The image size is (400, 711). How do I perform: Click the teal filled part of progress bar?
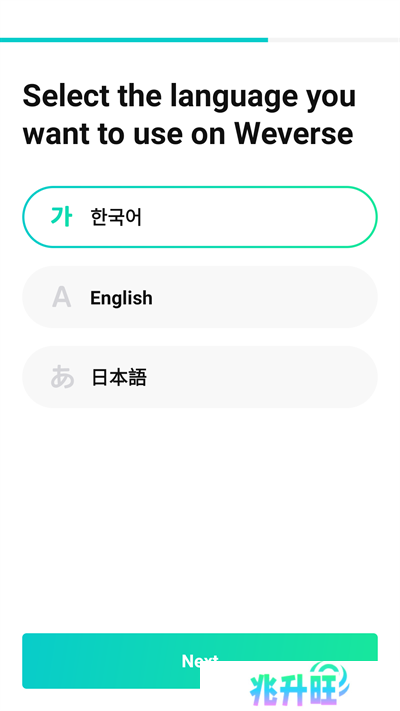[x=134, y=40]
